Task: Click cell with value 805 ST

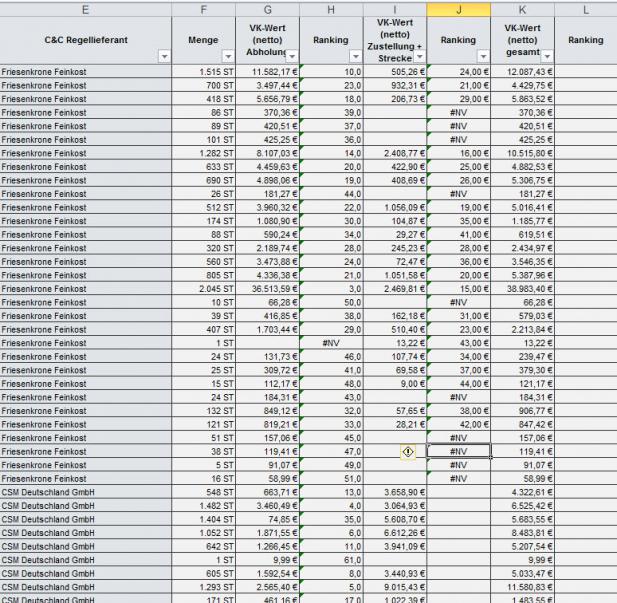Action: [203, 275]
